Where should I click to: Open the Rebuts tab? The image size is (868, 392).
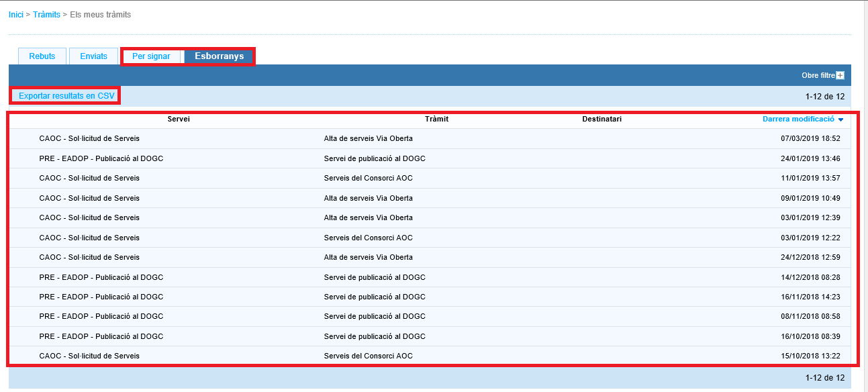42,56
